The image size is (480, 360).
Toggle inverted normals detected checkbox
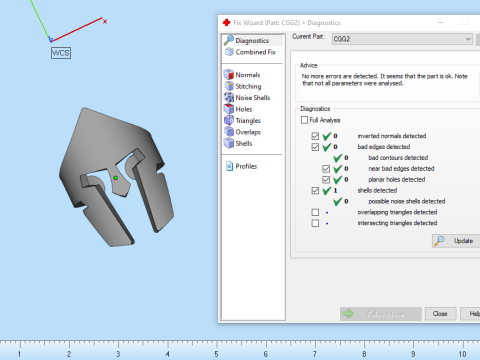(x=315, y=136)
